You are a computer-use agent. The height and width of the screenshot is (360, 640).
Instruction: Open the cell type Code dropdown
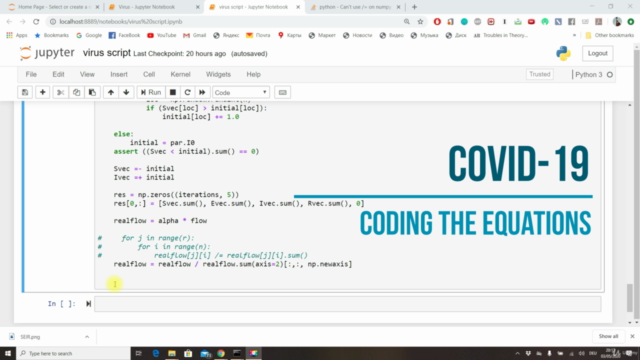(240, 92)
